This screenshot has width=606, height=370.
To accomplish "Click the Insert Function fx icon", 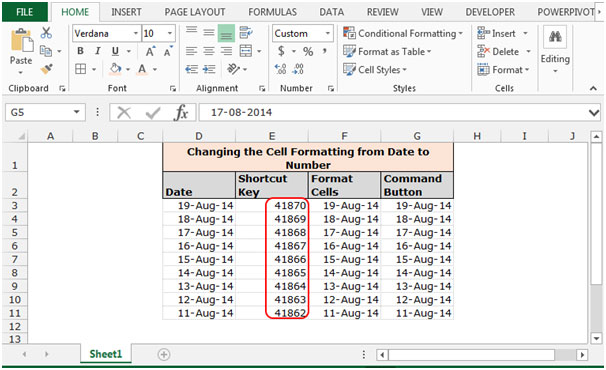I will click(181, 113).
